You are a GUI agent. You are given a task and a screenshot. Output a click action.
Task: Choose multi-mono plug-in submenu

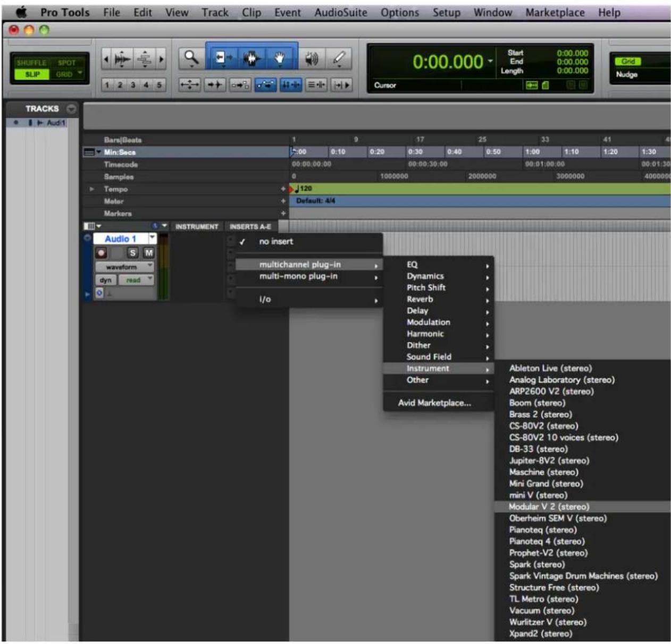(309, 276)
